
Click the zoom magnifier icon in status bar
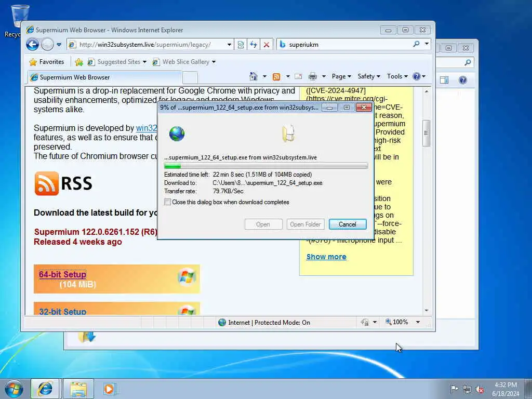tap(389, 322)
